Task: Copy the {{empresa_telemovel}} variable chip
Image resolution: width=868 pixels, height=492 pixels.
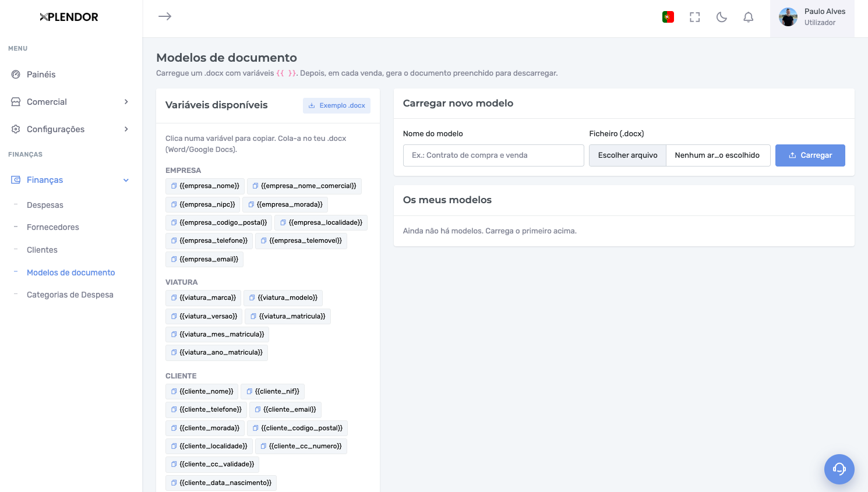Action: [x=301, y=241]
